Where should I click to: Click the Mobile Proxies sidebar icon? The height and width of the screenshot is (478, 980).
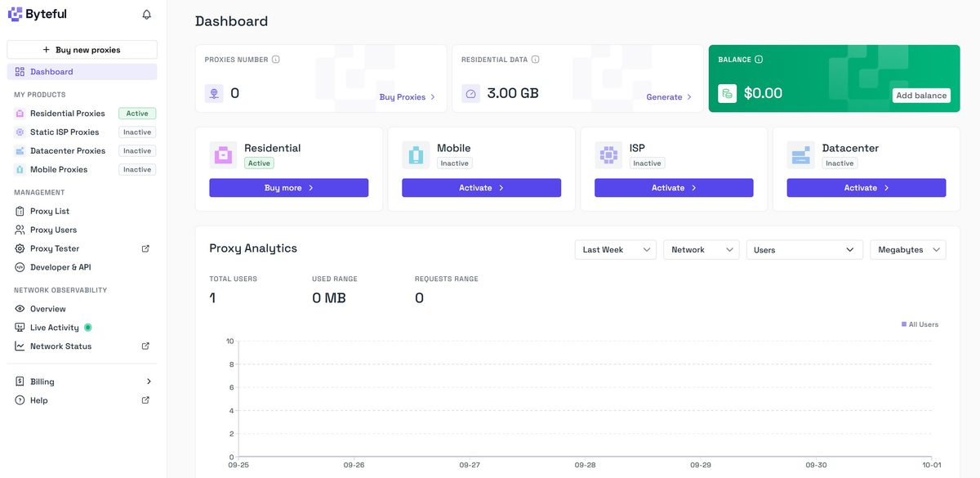[20, 170]
